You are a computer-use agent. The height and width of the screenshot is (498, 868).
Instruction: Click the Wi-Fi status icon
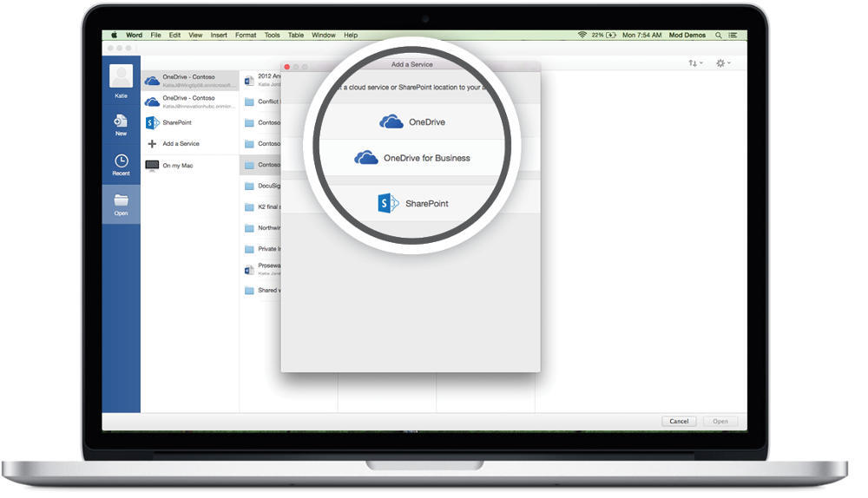(x=582, y=35)
